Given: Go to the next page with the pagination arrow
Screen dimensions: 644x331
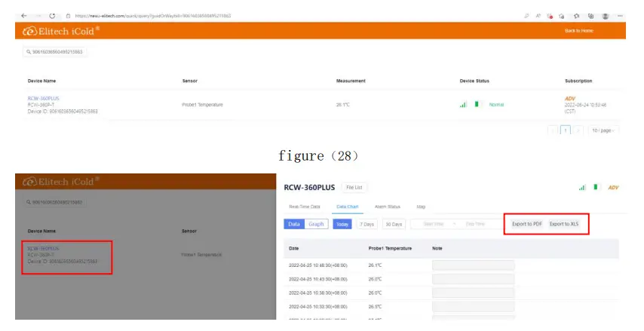Looking at the screenshot, I should point(578,130).
